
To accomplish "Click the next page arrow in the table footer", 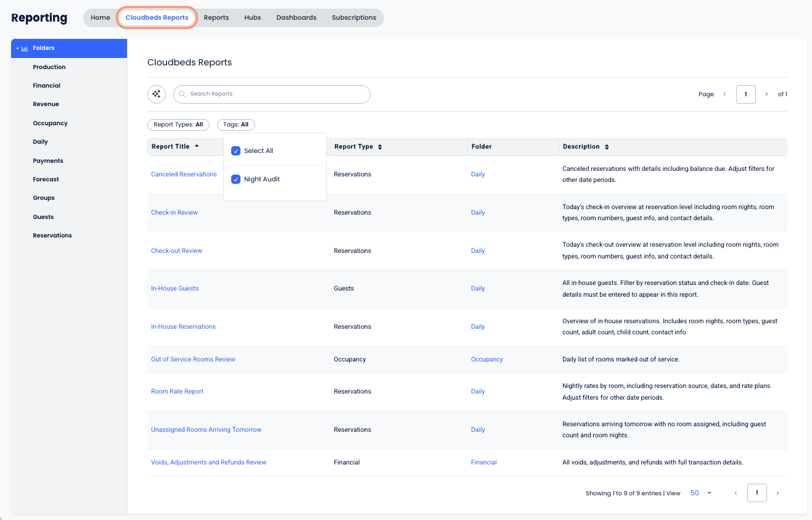I will 777,493.
